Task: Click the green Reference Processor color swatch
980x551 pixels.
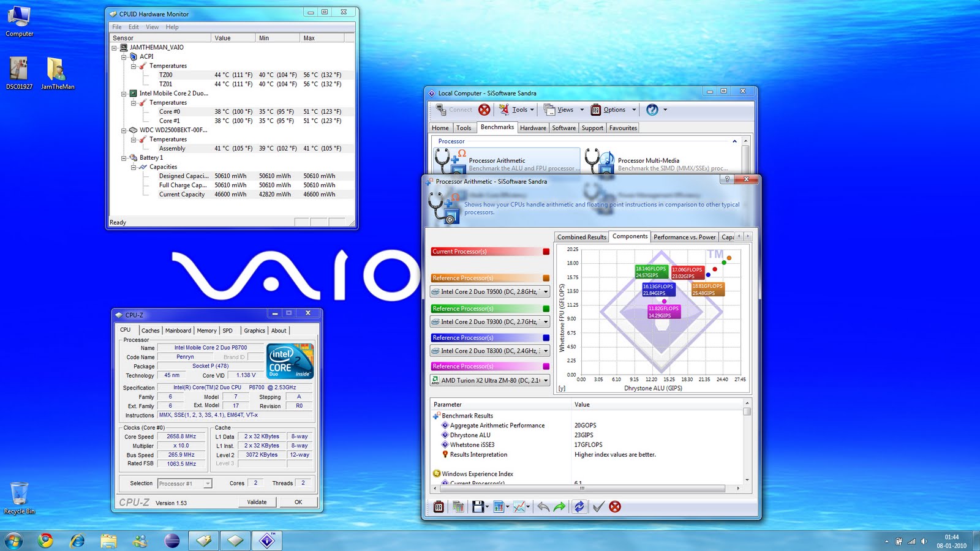Action: [546, 309]
